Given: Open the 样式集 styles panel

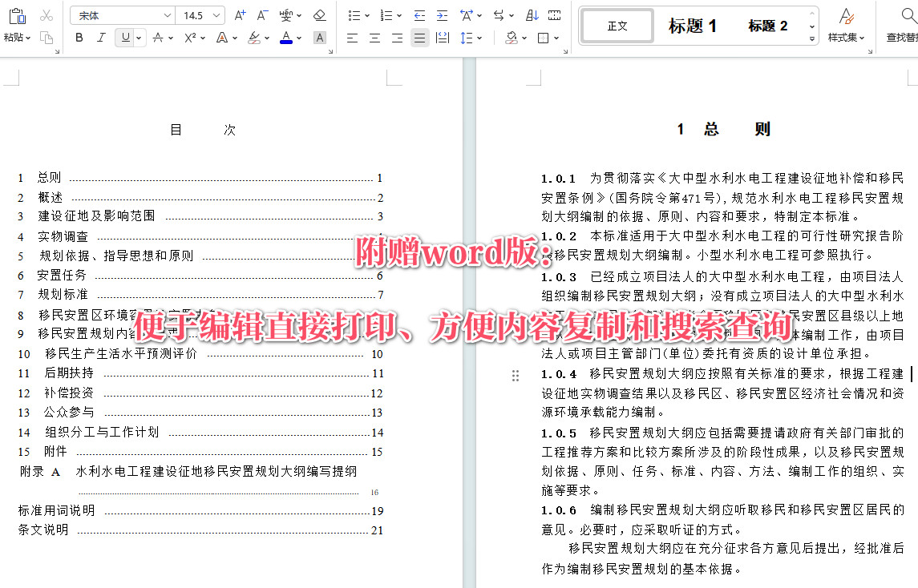Looking at the screenshot, I should click(x=846, y=25).
